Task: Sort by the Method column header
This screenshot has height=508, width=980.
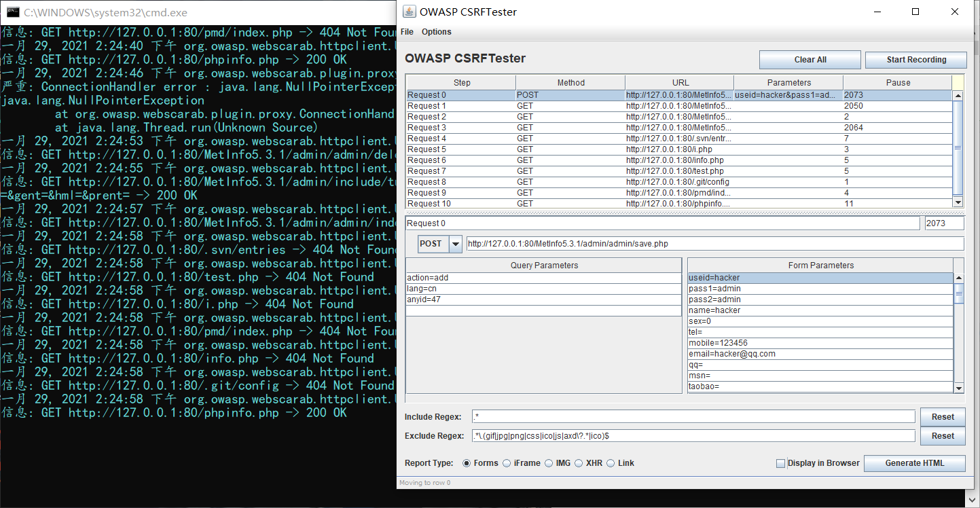Action: pyautogui.click(x=570, y=83)
